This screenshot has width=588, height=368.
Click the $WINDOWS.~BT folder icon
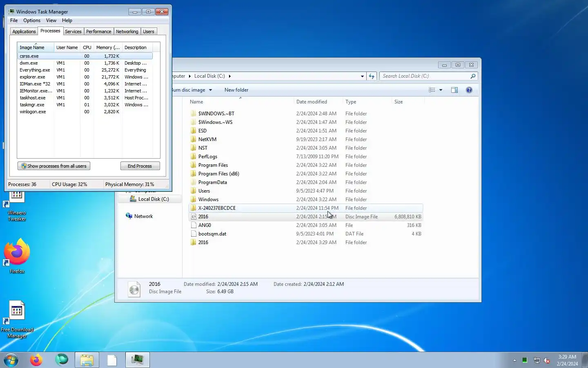pos(194,114)
